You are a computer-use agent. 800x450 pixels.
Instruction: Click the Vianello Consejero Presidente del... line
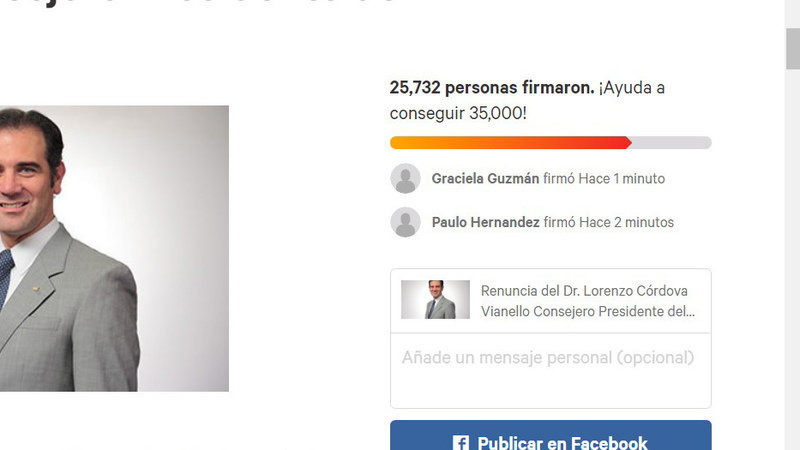588,311
